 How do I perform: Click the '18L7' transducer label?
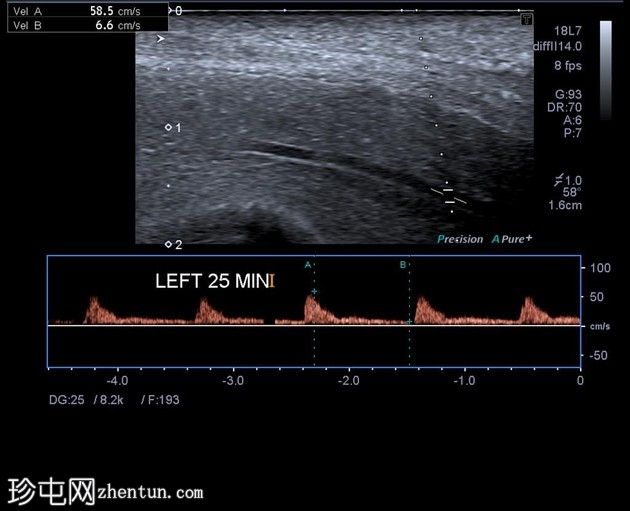click(x=567, y=31)
